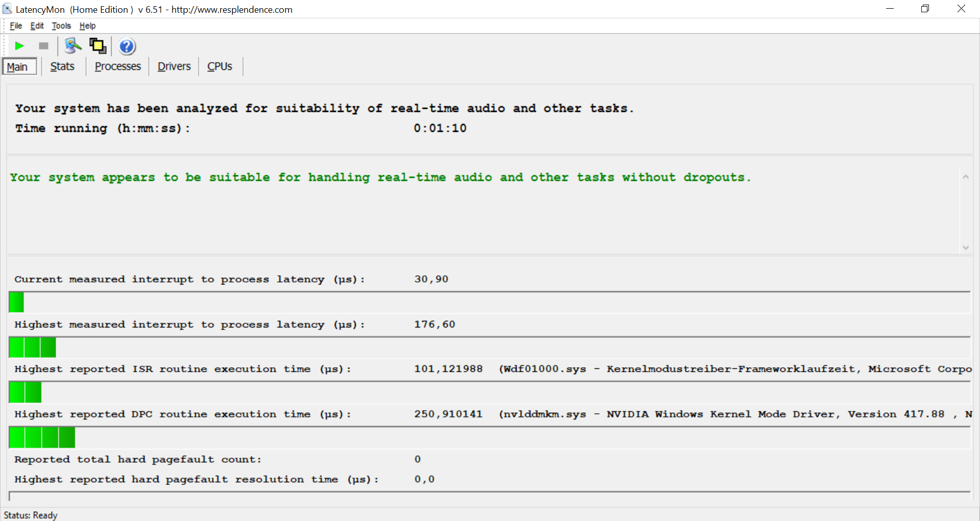The image size is (980, 521).
Task: Switch to the CPUs tab
Action: tap(219, 66)
